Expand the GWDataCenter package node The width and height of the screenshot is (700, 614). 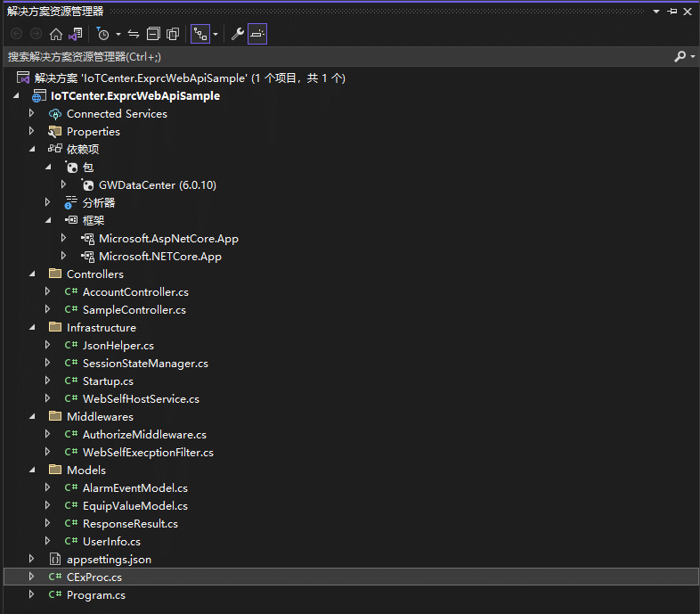pyautogui.click(x=64, y=184)
